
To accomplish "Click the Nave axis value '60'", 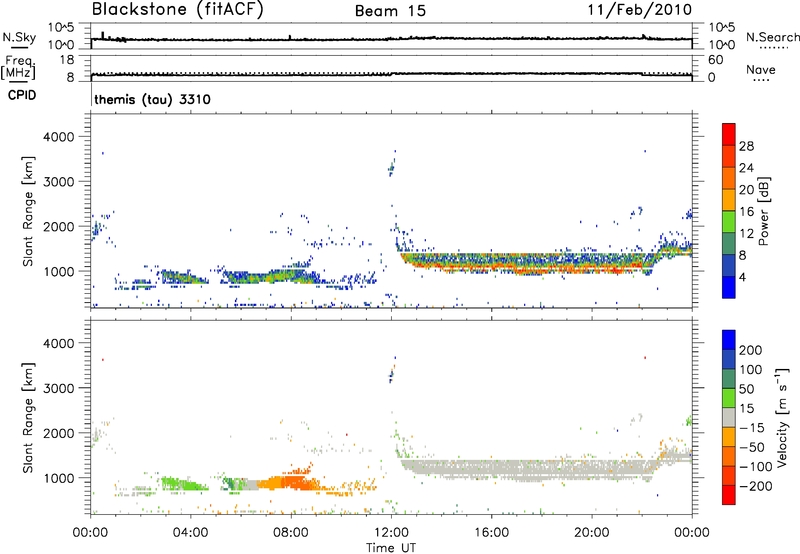I will coord(716,60).
